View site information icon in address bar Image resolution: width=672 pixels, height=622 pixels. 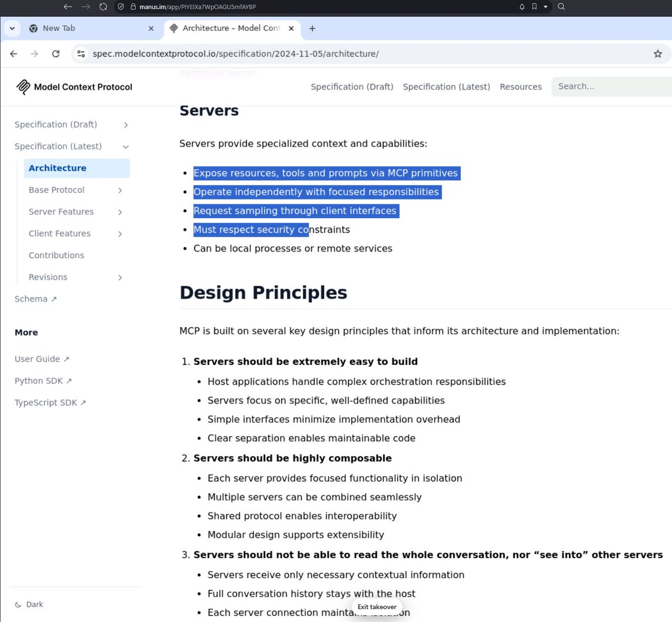coord(81,54)
